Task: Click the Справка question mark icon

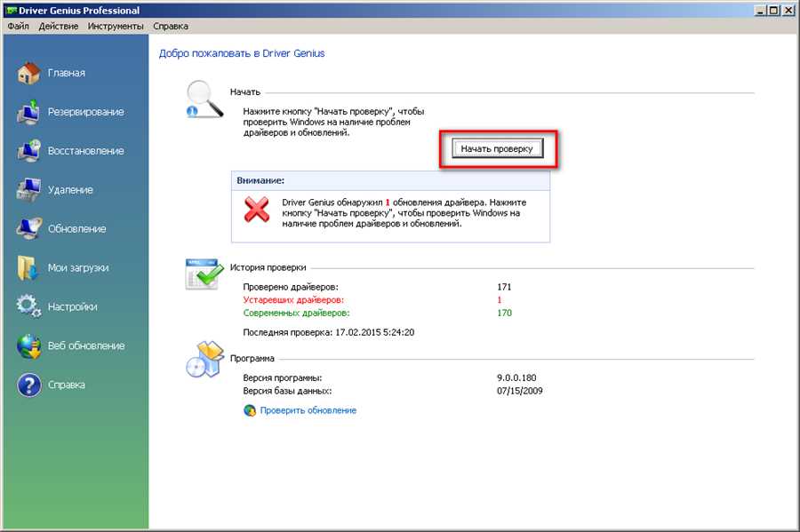Action: click(x=29, y=385)
